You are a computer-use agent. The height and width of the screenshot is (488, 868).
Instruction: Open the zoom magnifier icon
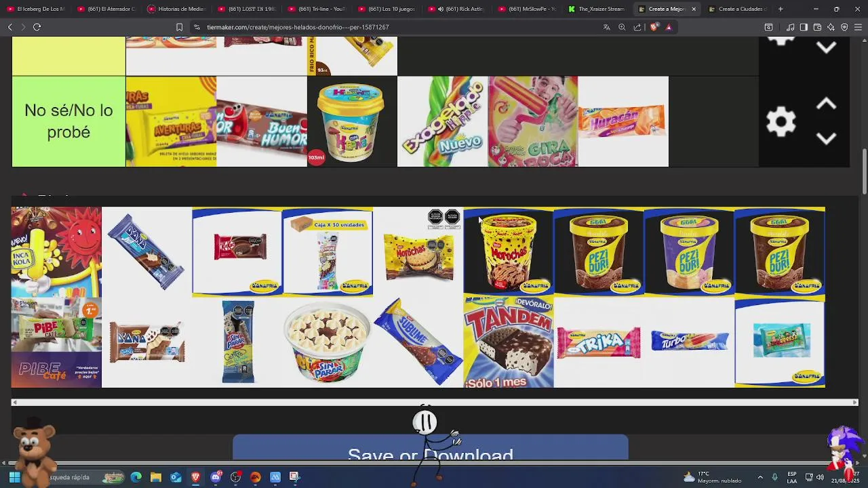coord(622,27)
